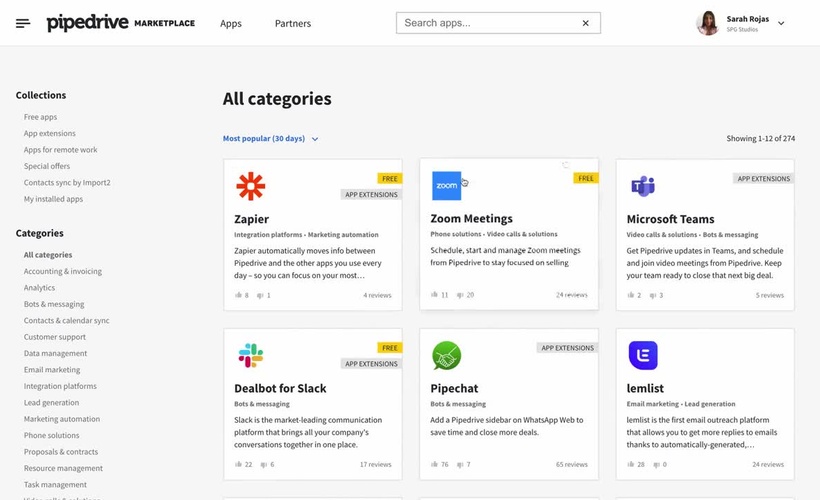This screenshot has height=500, width=820.
Task: Click Sarah Rojas profile avatar
Action: pyautogui.click(x=707, y=23)
